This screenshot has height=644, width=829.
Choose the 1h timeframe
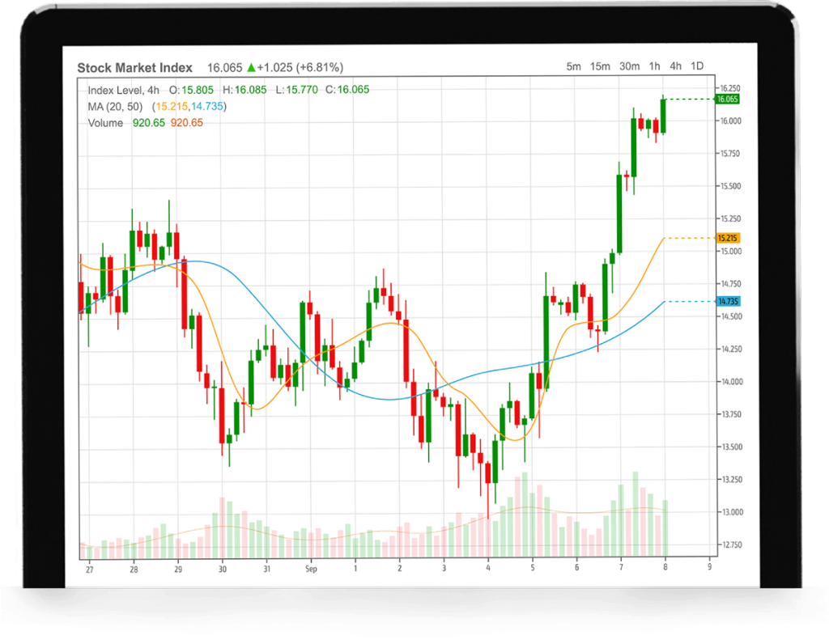click(654, 66)
